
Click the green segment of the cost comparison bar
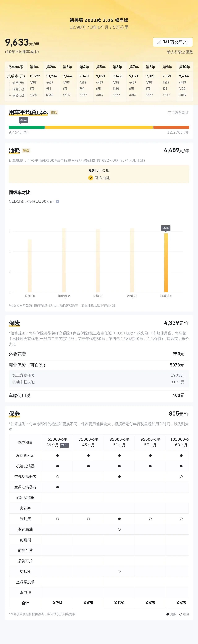tap(26, 128)
